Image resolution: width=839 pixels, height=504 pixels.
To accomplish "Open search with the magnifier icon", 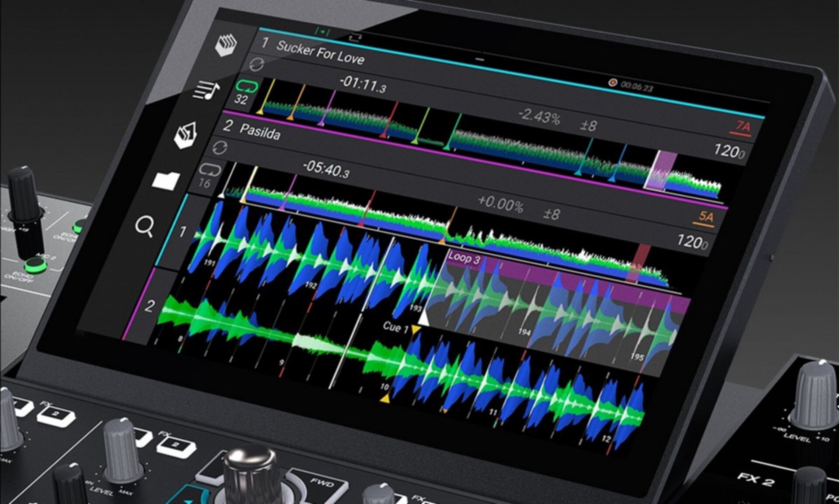I will click(144, 227).
